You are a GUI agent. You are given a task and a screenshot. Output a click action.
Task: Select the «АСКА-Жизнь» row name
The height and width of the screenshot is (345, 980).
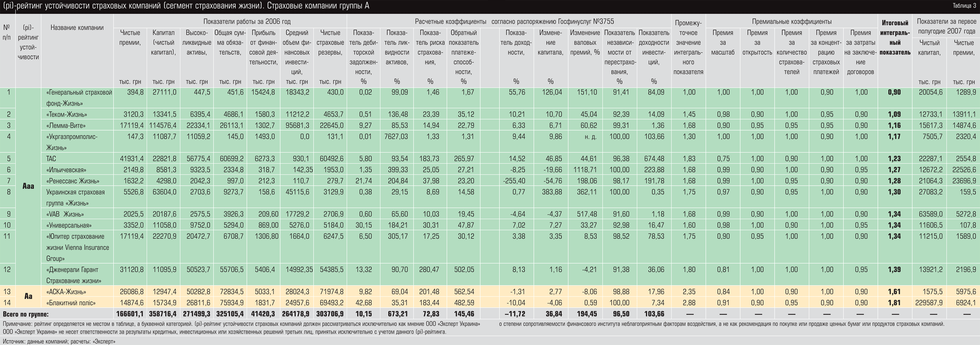tap(66, 292)
